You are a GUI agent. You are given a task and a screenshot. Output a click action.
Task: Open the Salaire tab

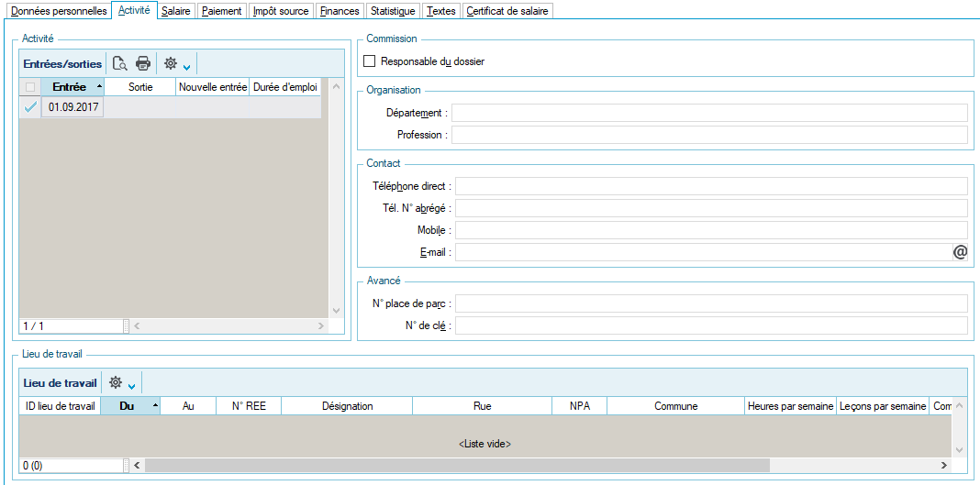(175, 11)
